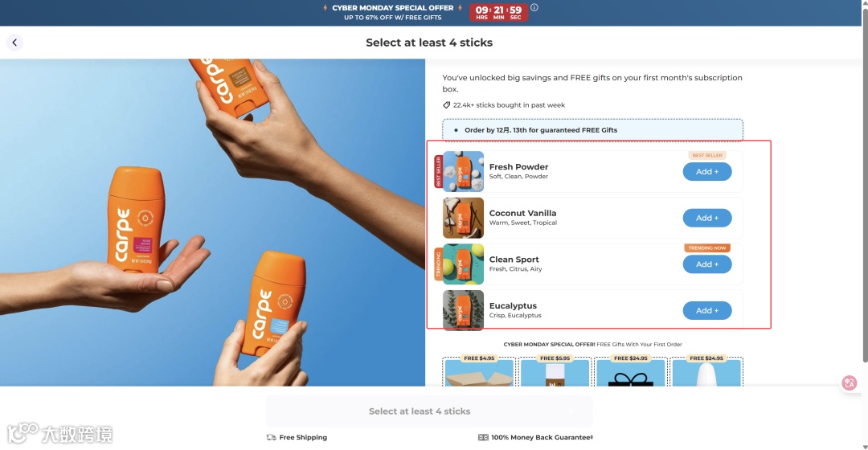Open the countdown timer info icon
The width and height of the screenshot is (868, 450).
[534, 8]
